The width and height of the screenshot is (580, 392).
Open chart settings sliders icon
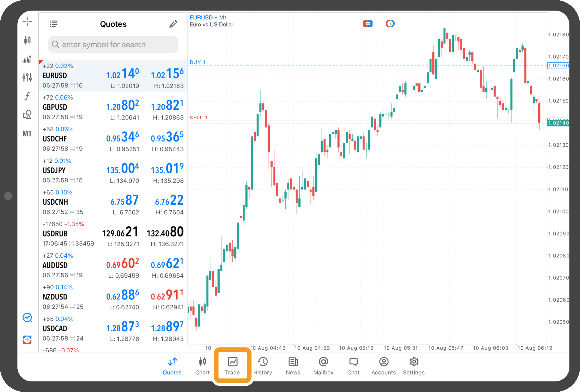[27, 77]
